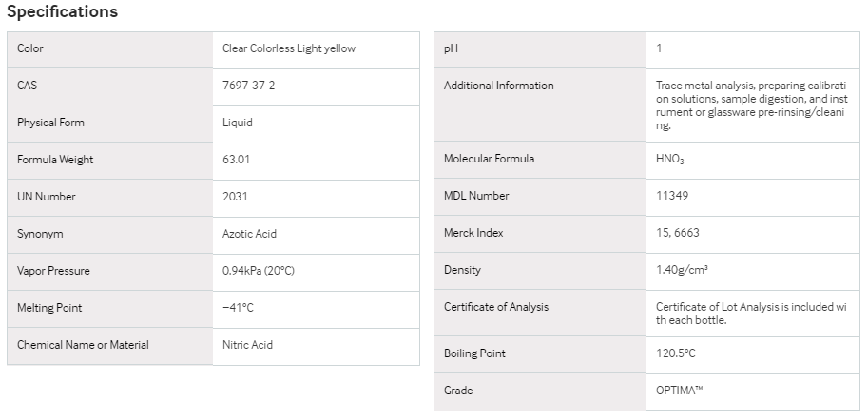Screen dimensions: 868x420
Task: Click the Color row label
Action: pos(29,48)
